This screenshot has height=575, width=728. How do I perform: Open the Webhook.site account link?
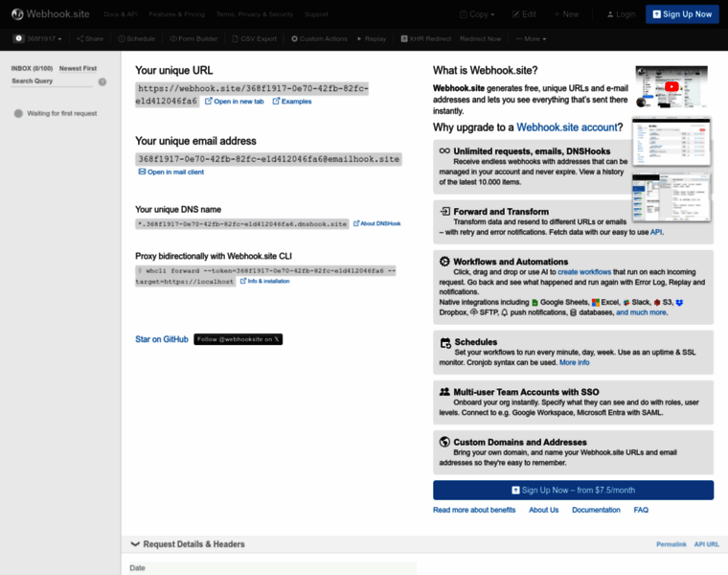click(567, 127)
